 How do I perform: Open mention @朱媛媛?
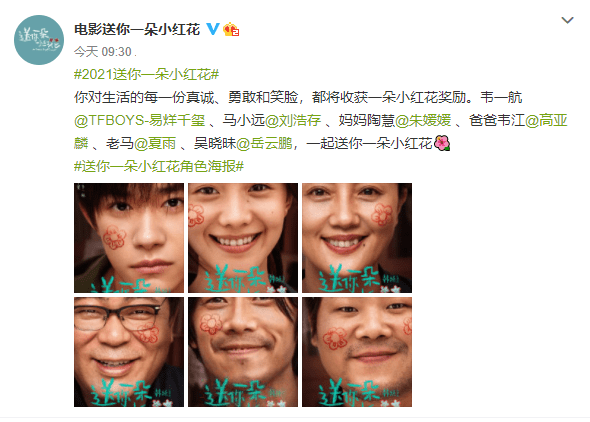coord(423,120)
